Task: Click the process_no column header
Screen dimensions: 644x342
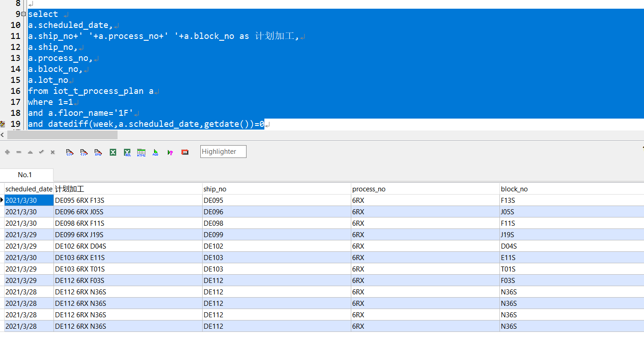Action: click(425, 189)
